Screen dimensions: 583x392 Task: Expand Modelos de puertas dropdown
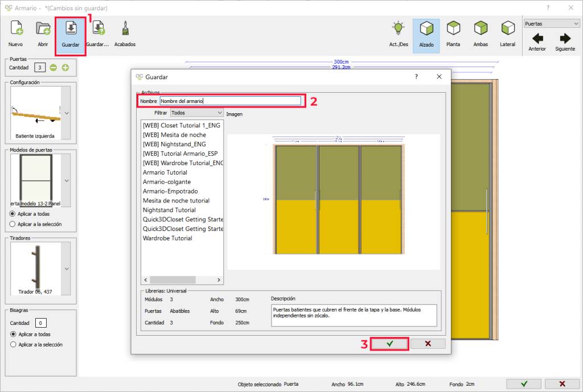(66, 180)
